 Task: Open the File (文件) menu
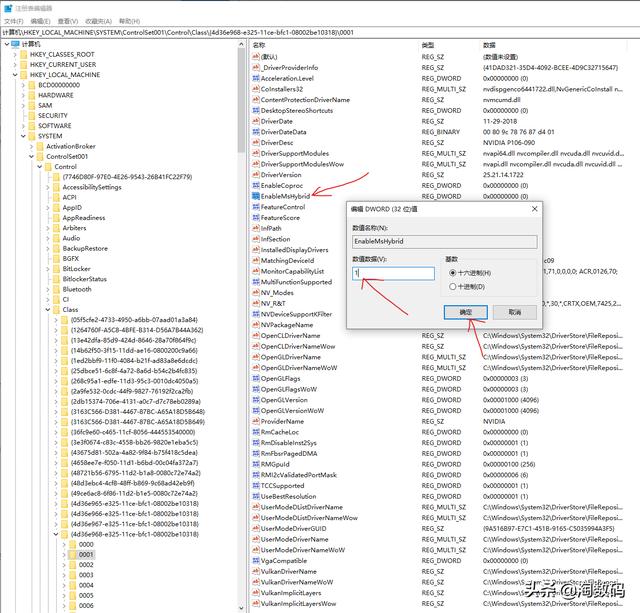(13, 21)
